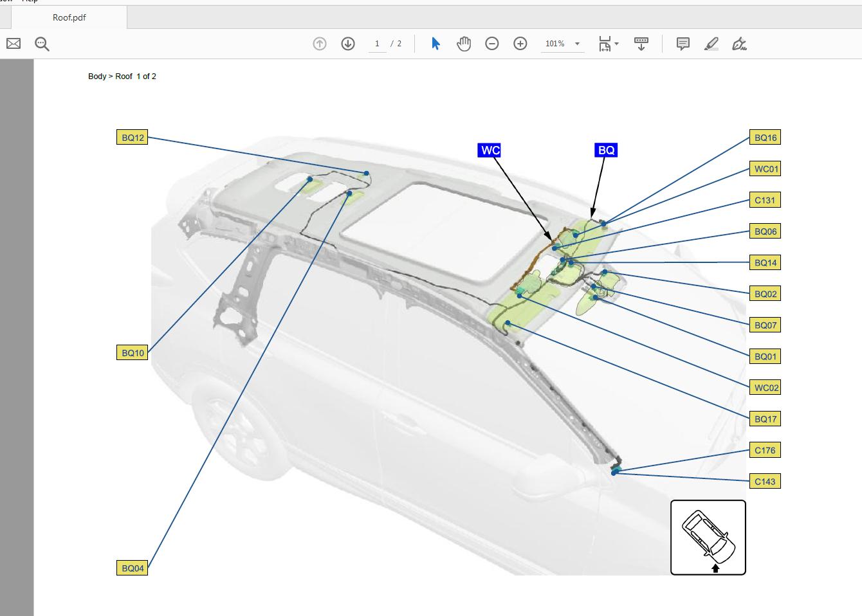Open the WC02 connector label

(766, 388)
